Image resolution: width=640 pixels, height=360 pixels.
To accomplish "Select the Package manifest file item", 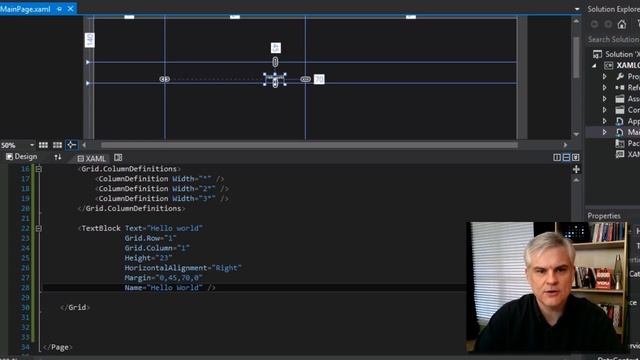I will click(x=627, y=143).
